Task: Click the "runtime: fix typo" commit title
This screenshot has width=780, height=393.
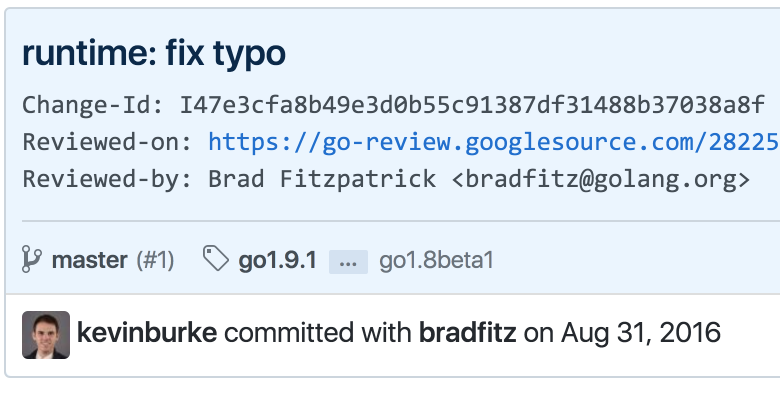Action: (x=154, y=53)
